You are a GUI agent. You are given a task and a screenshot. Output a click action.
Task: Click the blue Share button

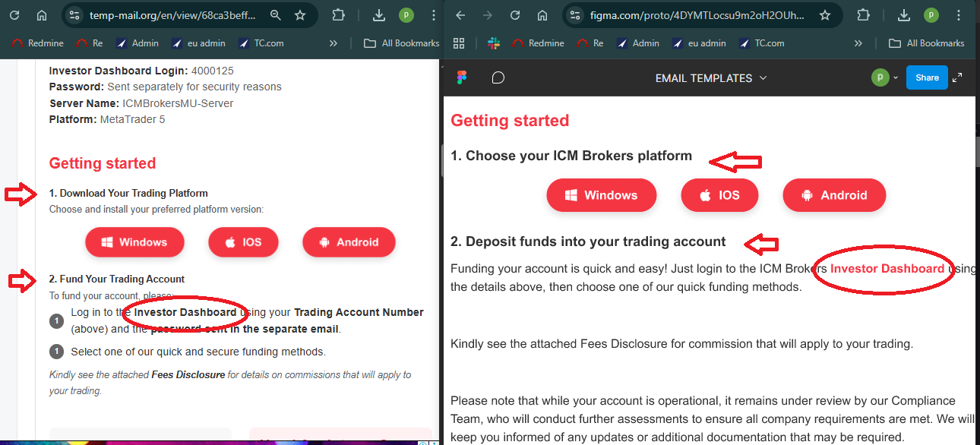pos(927,77)
